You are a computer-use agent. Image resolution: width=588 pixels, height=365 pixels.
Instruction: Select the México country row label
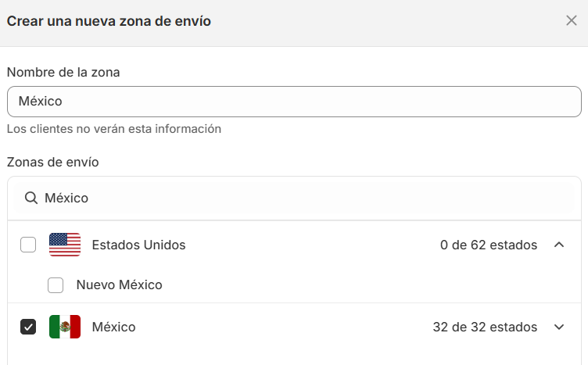click(x=113, y=327)
